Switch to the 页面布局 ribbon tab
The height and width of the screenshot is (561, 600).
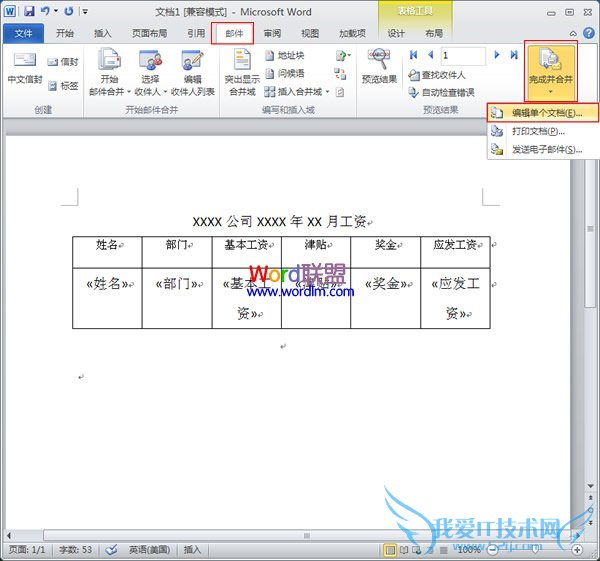[150, 34]
